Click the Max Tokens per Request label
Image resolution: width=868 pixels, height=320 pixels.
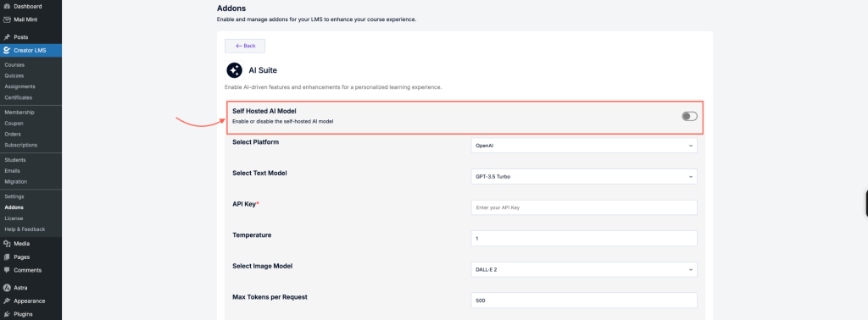pos(270,297)
